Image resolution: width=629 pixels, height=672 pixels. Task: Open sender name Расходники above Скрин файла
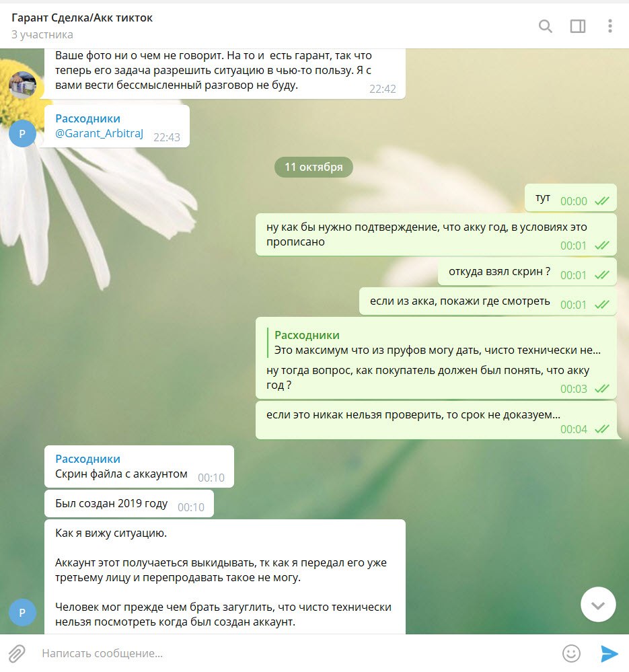pos(88,459)
